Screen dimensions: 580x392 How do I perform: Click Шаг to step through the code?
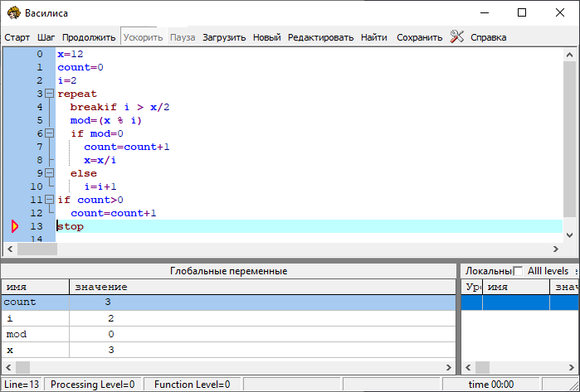[46, 37]
